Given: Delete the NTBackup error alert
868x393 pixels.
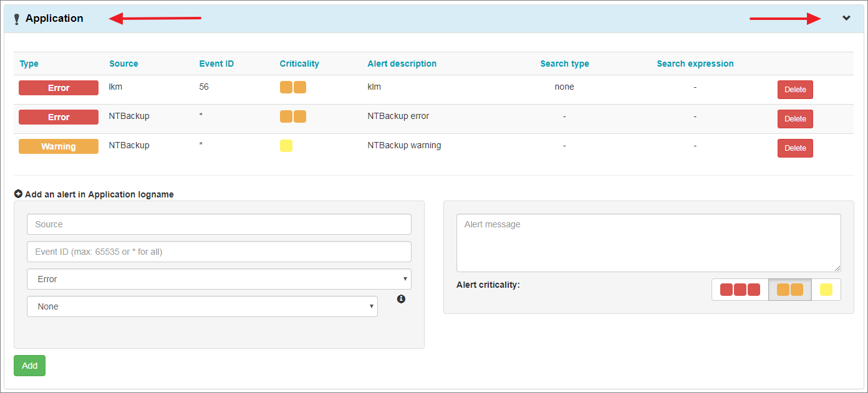Looking at the screenshot, I should click(795, 119).
